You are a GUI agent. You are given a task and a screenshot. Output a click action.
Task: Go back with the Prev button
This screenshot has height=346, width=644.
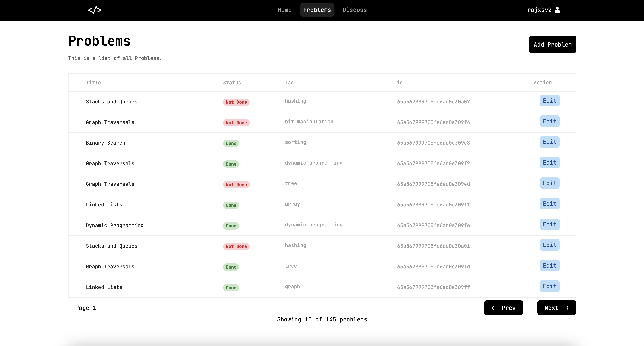pos(503,308)
